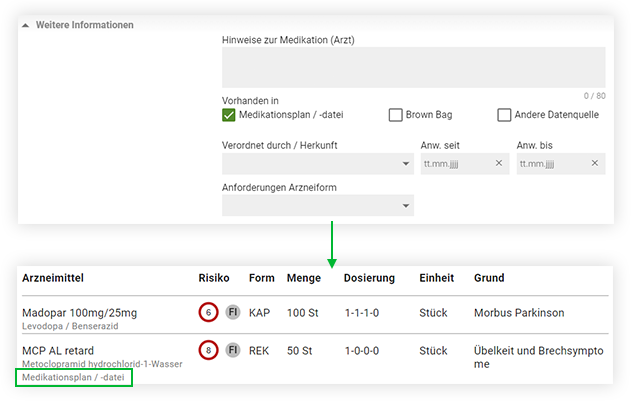Click into the Anw. seit date input
This screenshot has height=408, width=636.
click(x=455, y=164)
